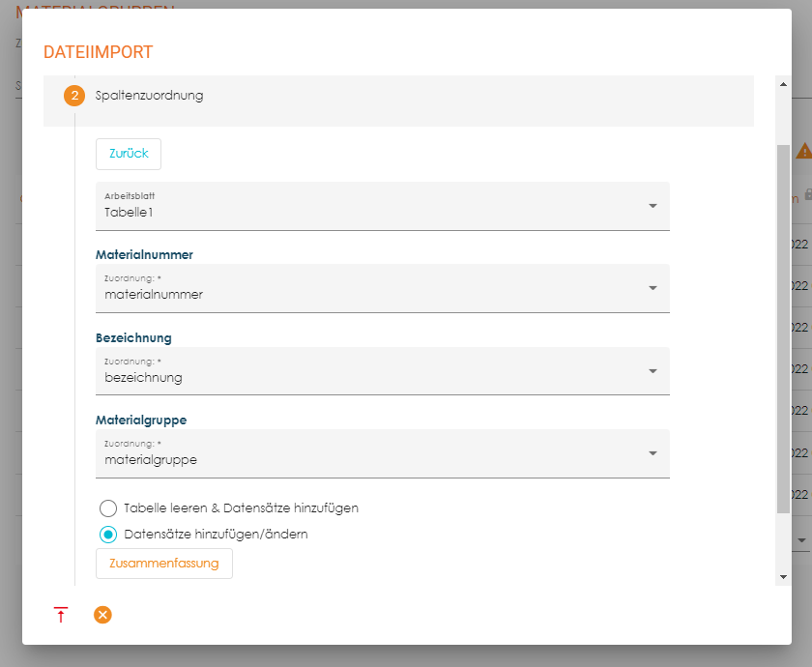812x667 pixels.
Task: Click the Spaltenzuordnung step header
Action: 150,97
